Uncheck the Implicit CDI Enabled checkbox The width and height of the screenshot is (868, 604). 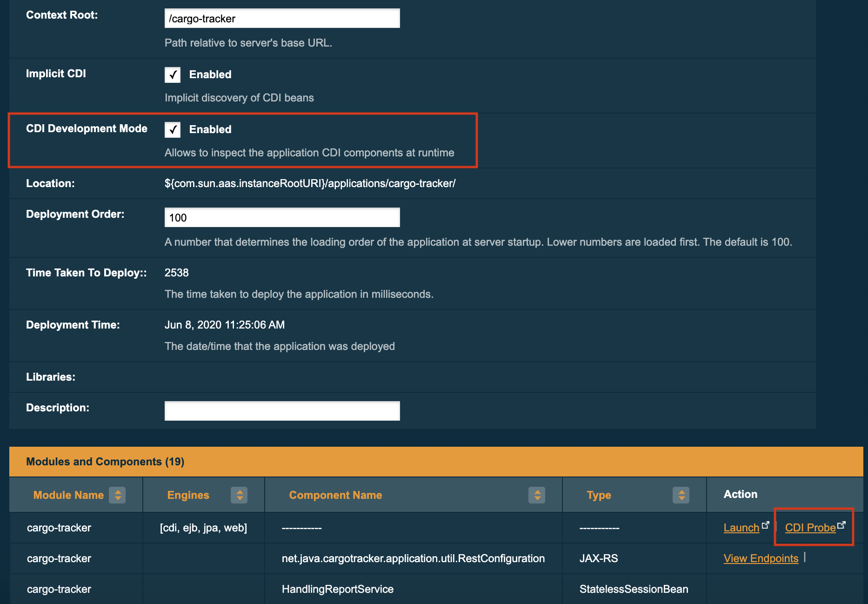click(173, 75)
